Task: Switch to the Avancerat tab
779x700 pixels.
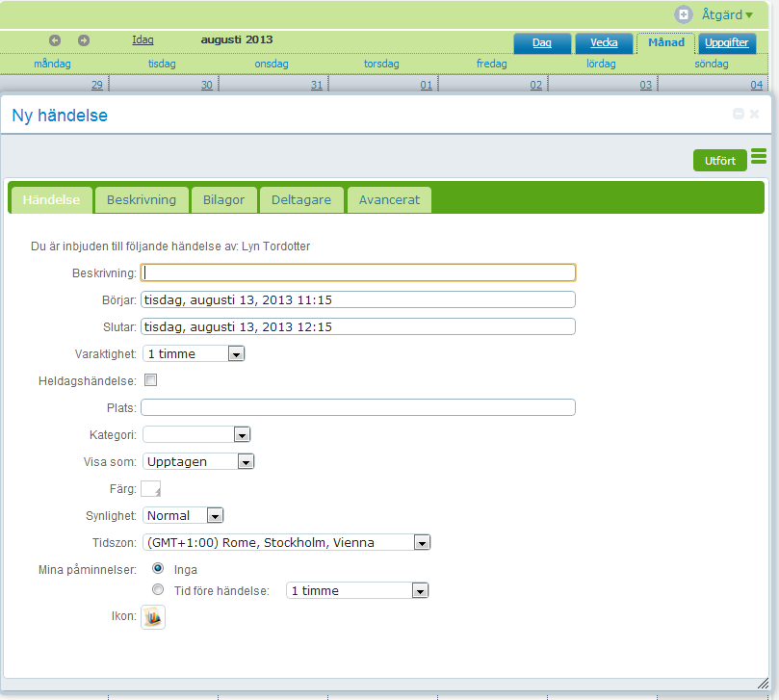Action: click(x=389, y=199)
